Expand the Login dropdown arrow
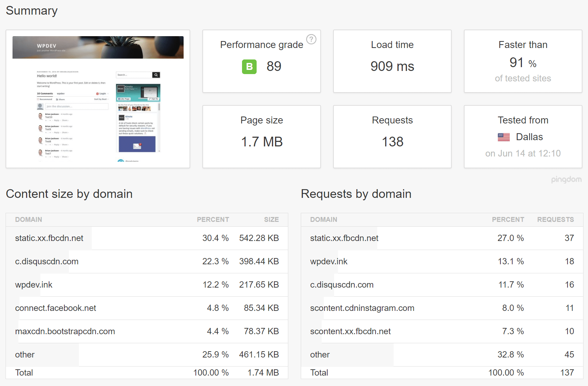 coord(108,94)
